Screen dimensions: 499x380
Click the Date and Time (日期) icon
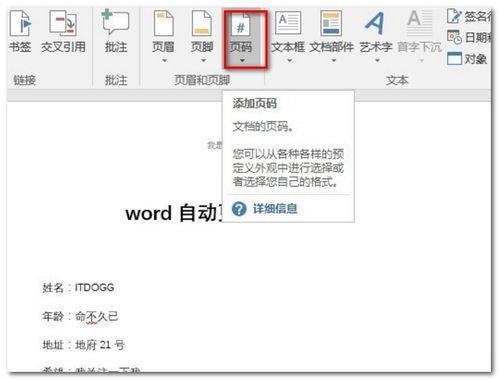[x=454, y=37]
